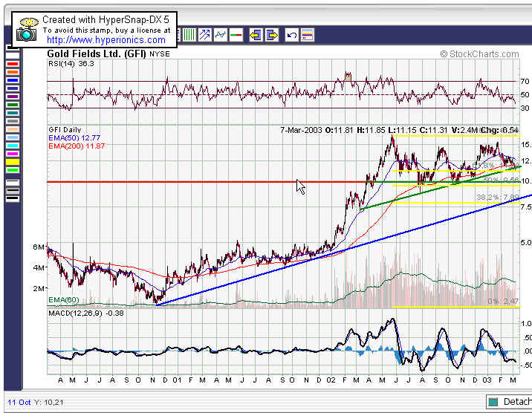The height and width of the screenshot is (413, 532).
Task: Undo the last annotation
Action: pos(292,35)
